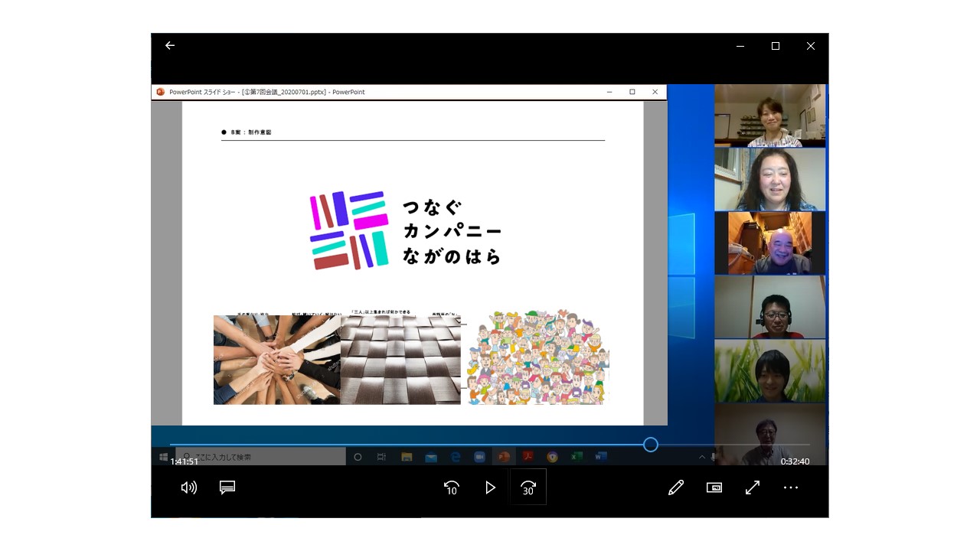Minimize the video player window

click(x=740, y=46)
